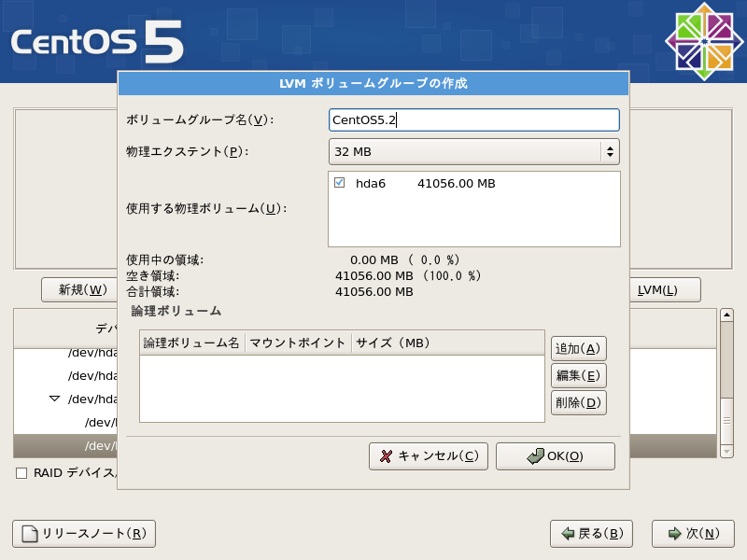Uncheck the hda6 physical volume checkbox
This screenshot has width=747, height=560.
click(x=339, y=183)
